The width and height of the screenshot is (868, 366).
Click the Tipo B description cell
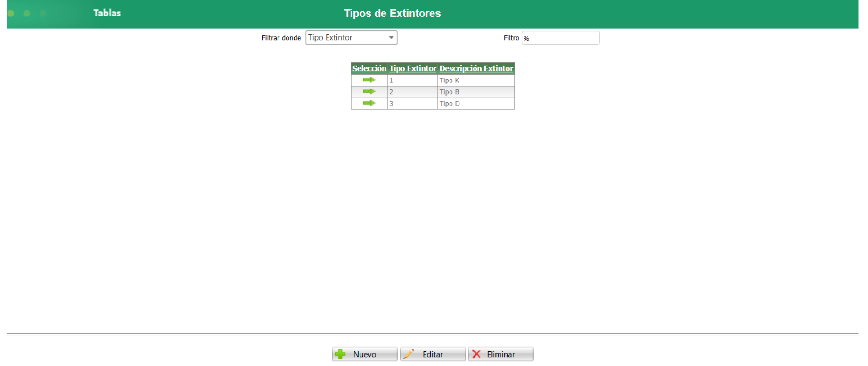(476, 92)
